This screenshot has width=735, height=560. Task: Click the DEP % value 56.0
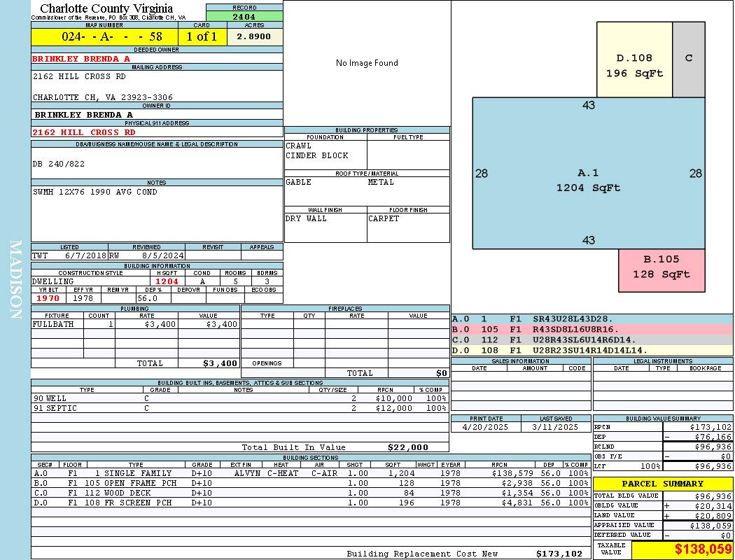point(148,298)
